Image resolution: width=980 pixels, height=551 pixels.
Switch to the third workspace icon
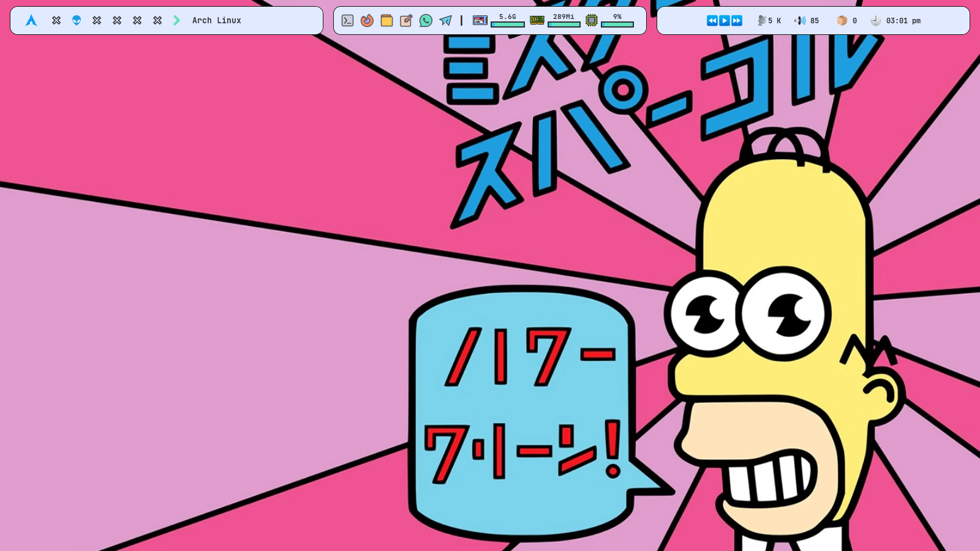click(x=97, y=21)
